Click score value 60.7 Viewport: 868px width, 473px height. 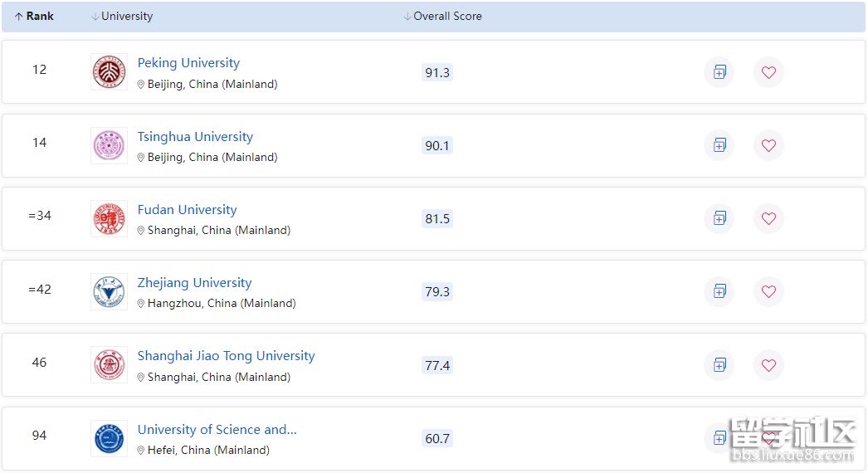tap(437, 439)
